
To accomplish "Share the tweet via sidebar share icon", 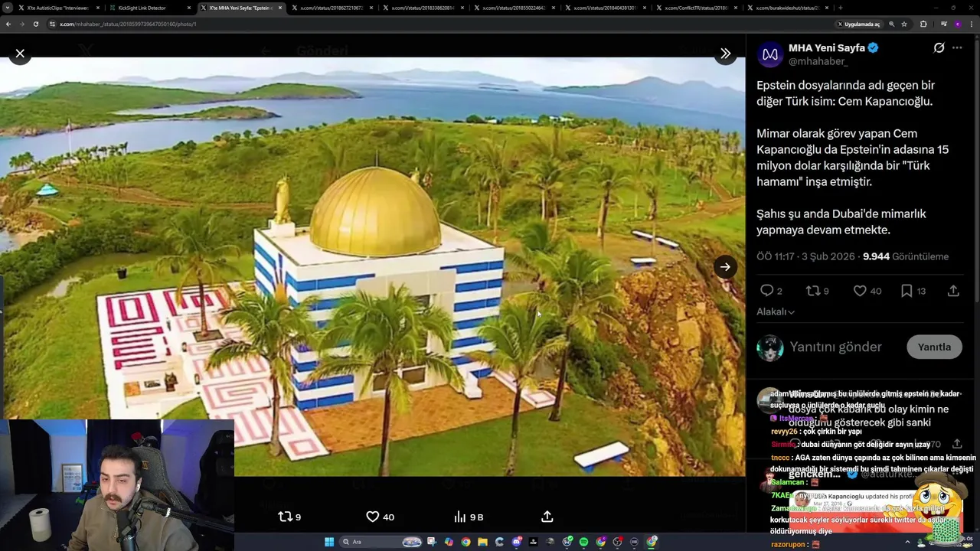I will click(953, 291).
